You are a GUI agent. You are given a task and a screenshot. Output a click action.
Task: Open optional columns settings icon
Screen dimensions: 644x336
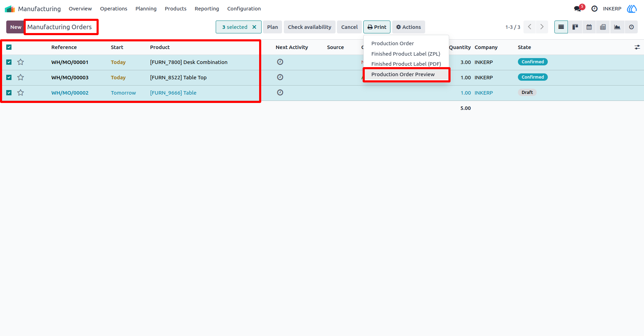click(x=637, y=47)
